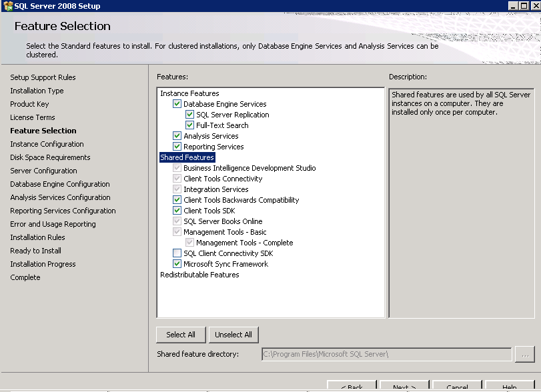Uncheck Database Engine Services checkbox
The height and width of the screenshot is (392, 541).
tap(177, 104)
